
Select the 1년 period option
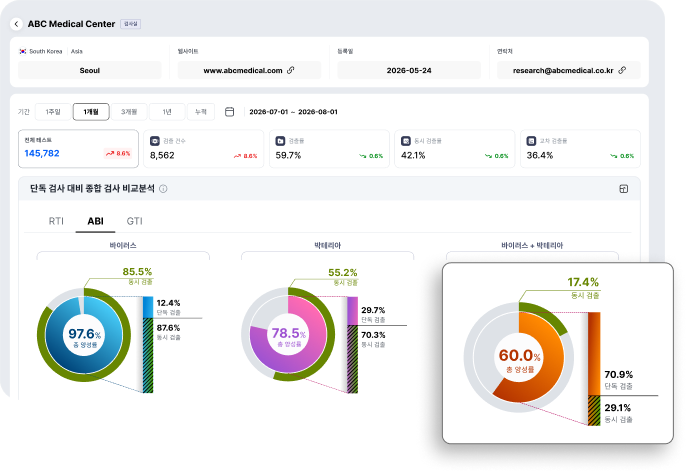point(167,112)
